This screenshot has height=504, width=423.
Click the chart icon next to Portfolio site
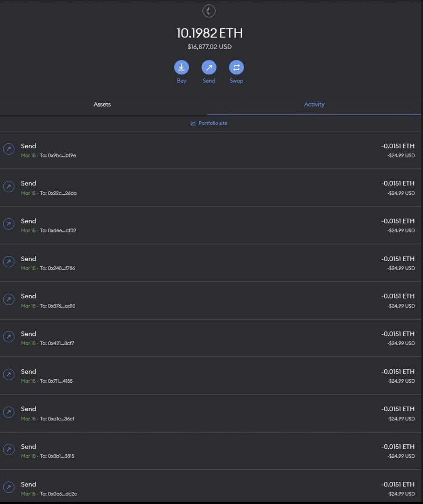click(x=193, y=123)
